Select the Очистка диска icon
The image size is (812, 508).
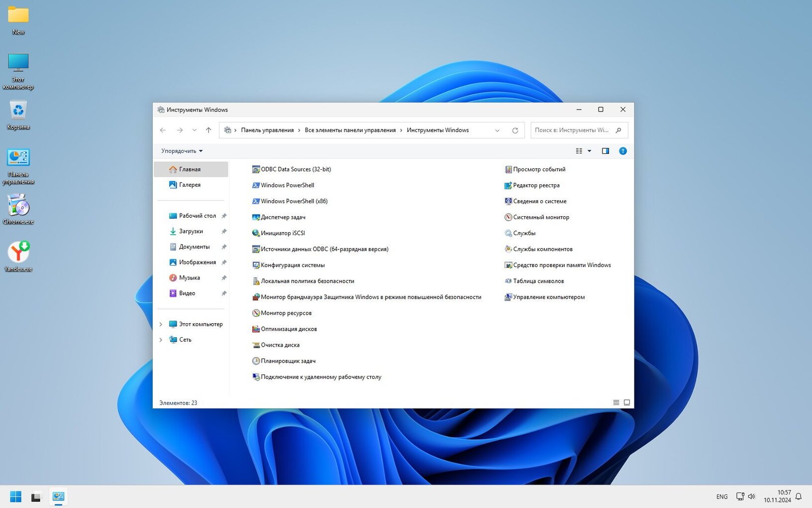(x=256, y=345)
